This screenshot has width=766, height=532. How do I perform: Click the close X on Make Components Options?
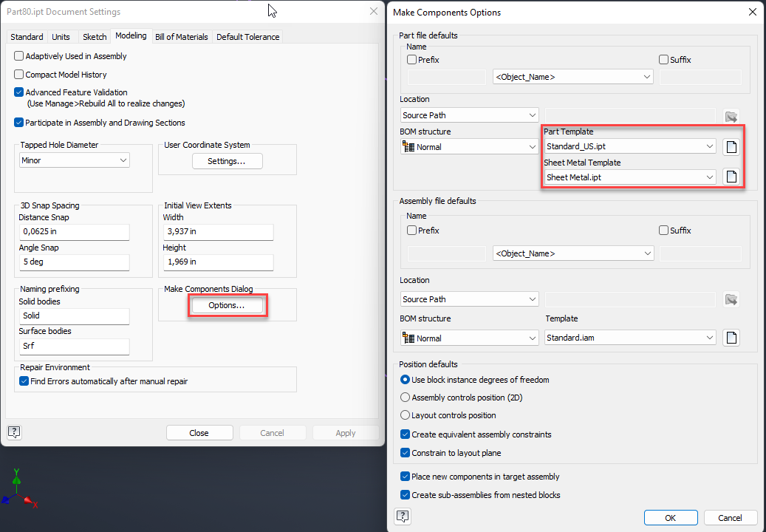tap(752, 12)
